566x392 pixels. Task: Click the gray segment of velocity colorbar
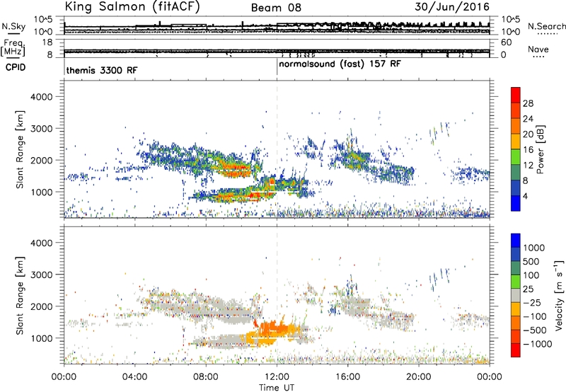516,296
